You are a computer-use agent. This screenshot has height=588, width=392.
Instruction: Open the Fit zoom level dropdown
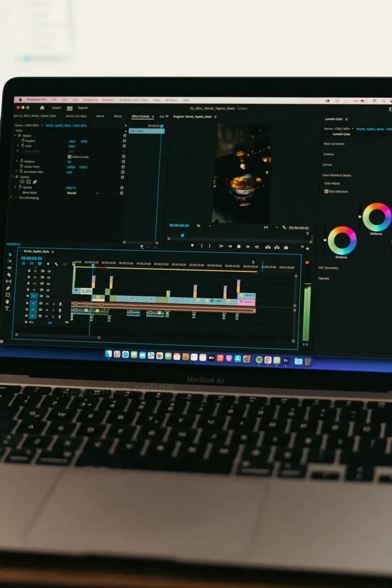click(x=203, y=226)
